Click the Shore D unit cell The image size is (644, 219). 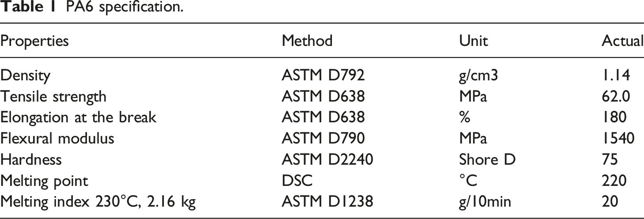[x=486, y=159]
